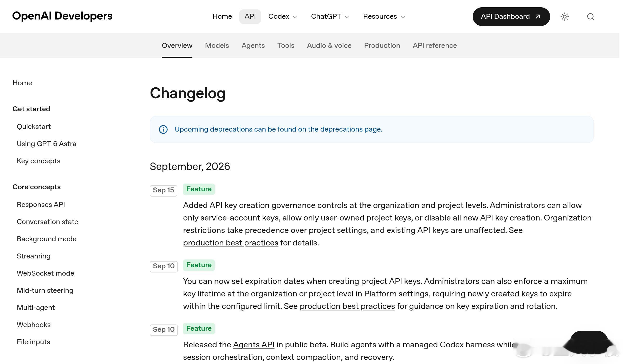Click the Sep 15 date badge
This screenshot has width=624, height=364.
click(164, 190)
